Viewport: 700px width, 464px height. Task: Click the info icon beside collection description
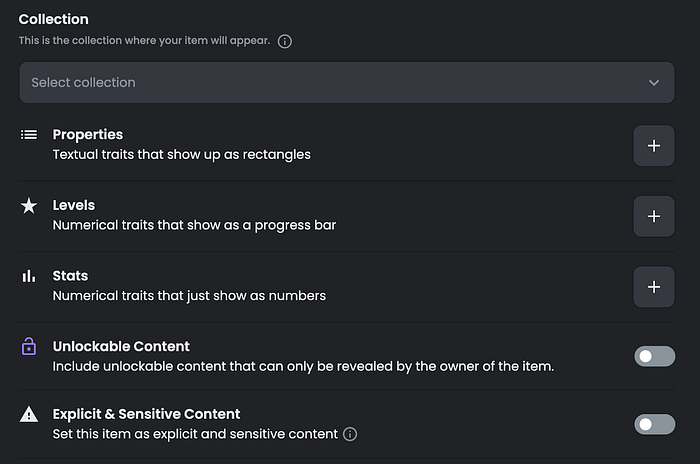tap(285, 41)
